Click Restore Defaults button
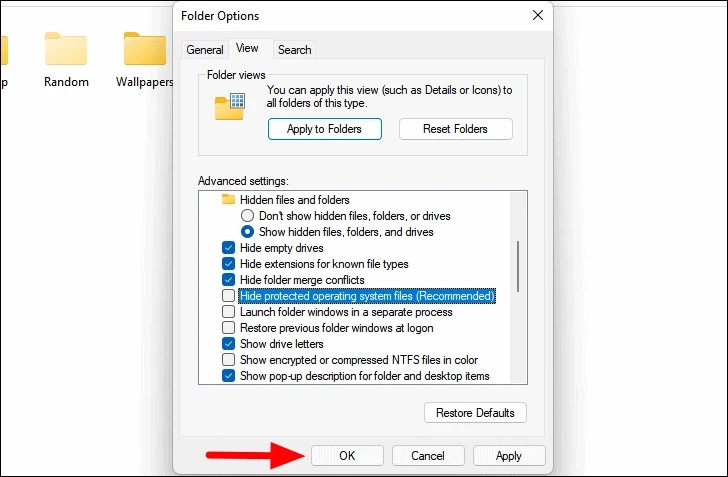728x477 pixels. pos(475,412)
